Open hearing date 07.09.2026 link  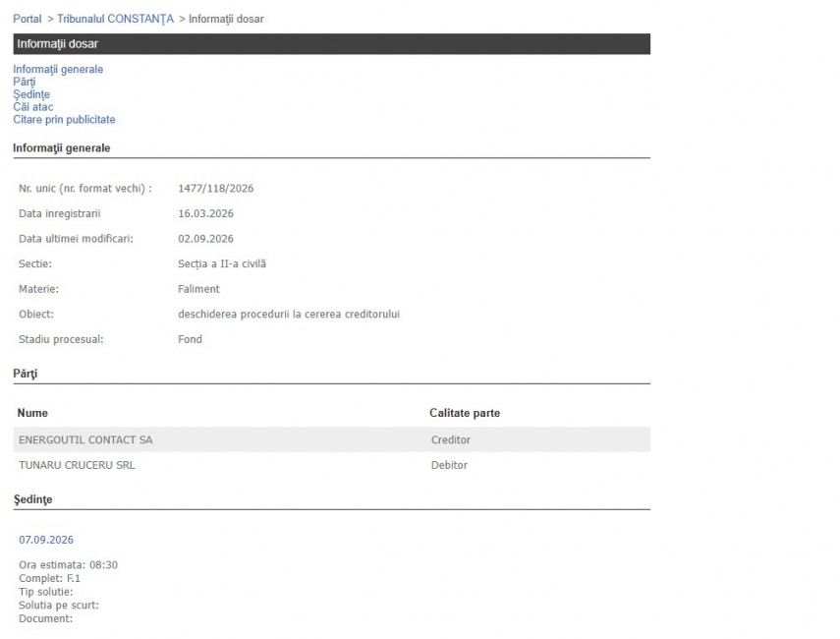[46, 540]
